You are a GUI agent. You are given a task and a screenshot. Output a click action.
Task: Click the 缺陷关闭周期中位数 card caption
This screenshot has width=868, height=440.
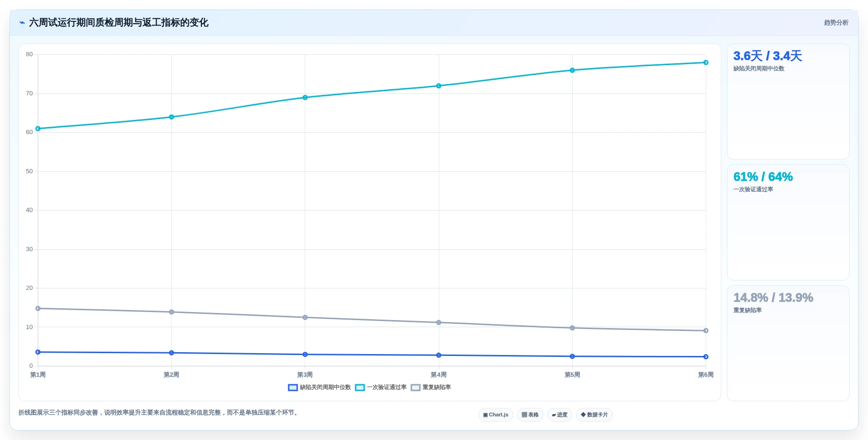759,68
